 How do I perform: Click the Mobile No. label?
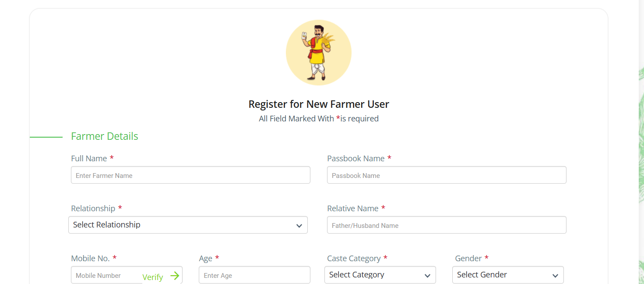pos(90,258)
